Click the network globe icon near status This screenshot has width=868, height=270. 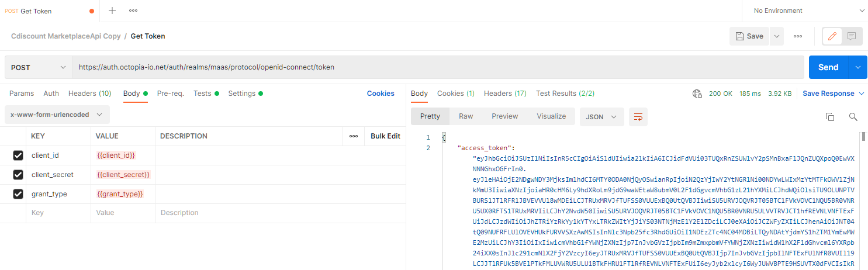(697, 94)
